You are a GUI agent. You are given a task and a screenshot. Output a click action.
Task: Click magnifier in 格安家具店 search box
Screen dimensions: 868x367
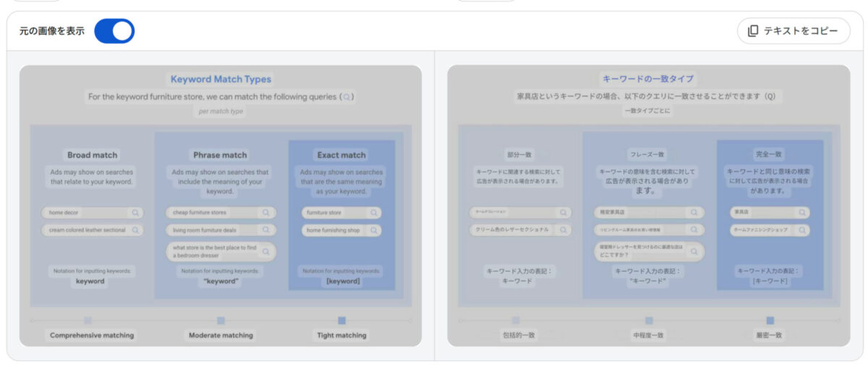click(694, 213)
